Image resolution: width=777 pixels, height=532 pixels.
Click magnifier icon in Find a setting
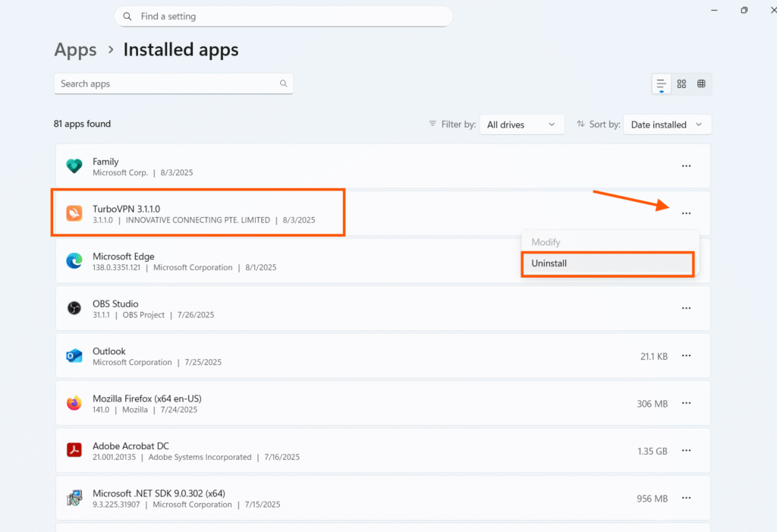pyautogui.click(x=127, y=17)
